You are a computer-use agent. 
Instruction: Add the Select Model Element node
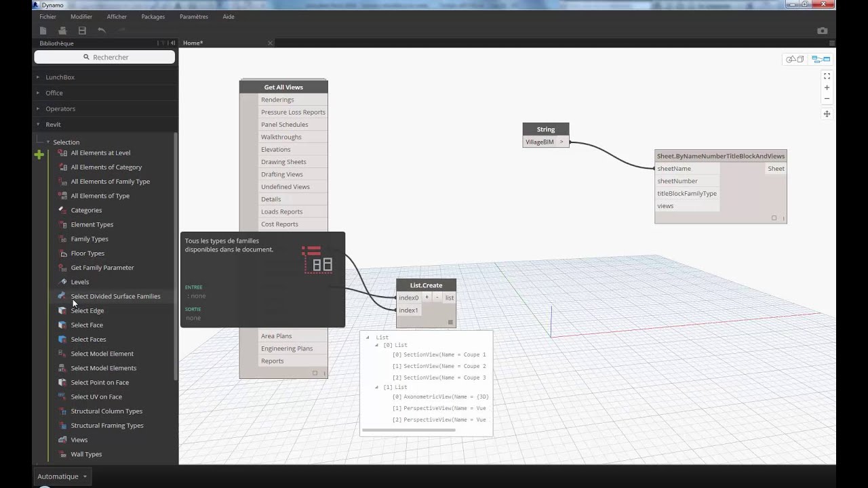[x=102, y=354]
